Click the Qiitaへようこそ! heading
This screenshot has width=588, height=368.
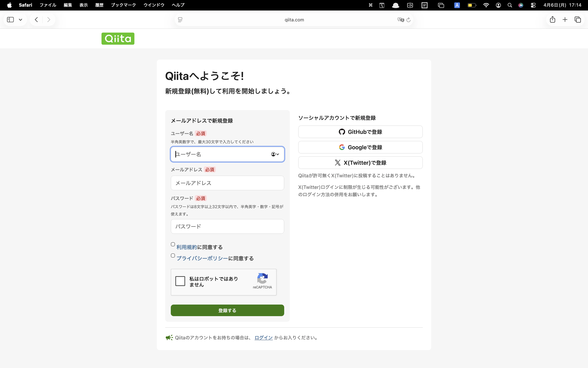[204, 76]
